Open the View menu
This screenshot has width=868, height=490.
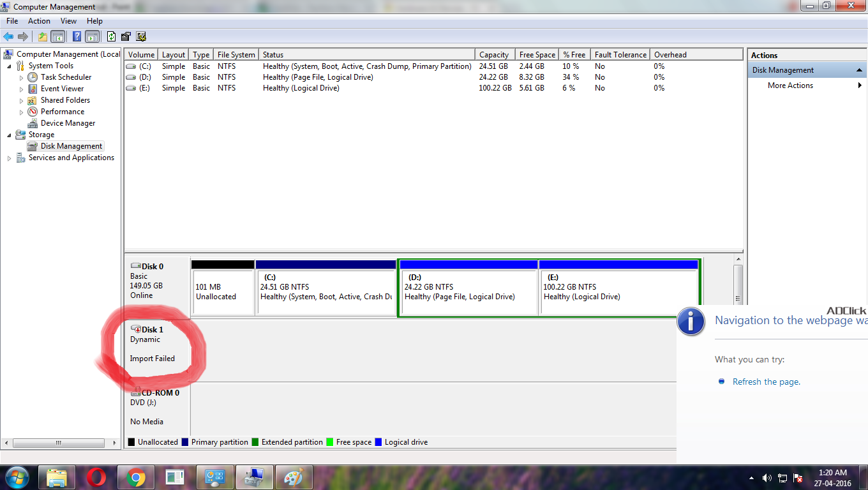[68, 21]
